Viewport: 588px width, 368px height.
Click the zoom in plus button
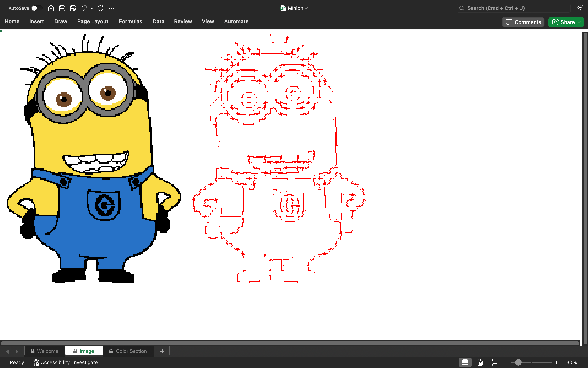[557, 362]
